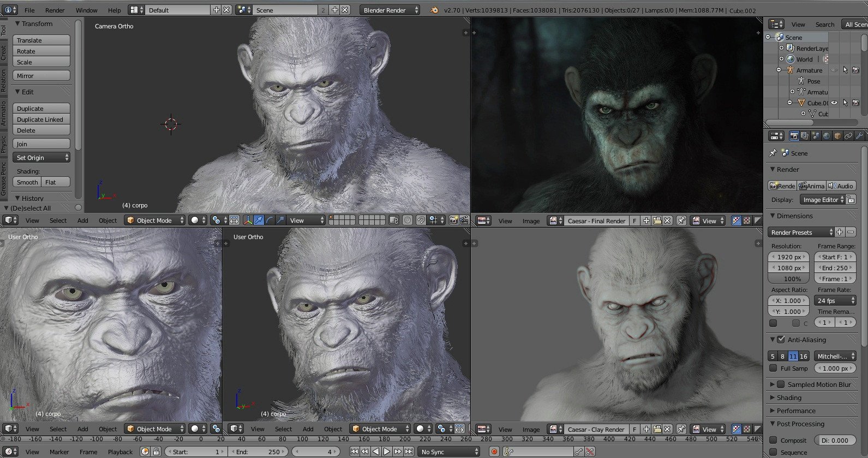Jump to timeline start frame
The image size is (868, 458).
point(354,451)
